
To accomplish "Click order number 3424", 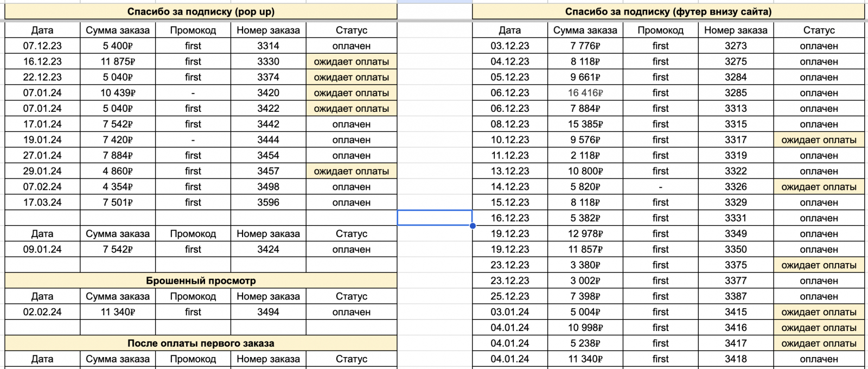I will [x=268, y=250].
